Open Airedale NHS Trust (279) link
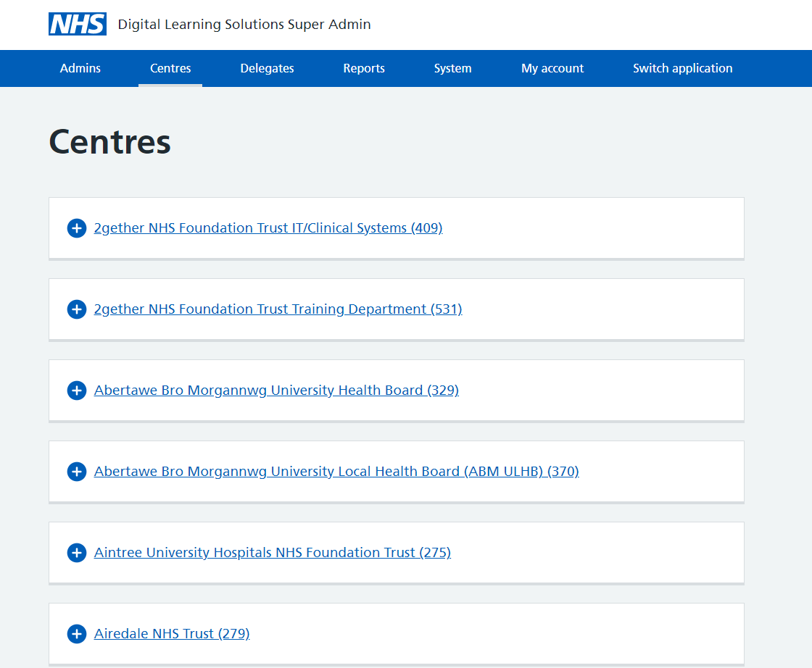Image resolution: width=812 pixels, height=668 pixels. 172,634
